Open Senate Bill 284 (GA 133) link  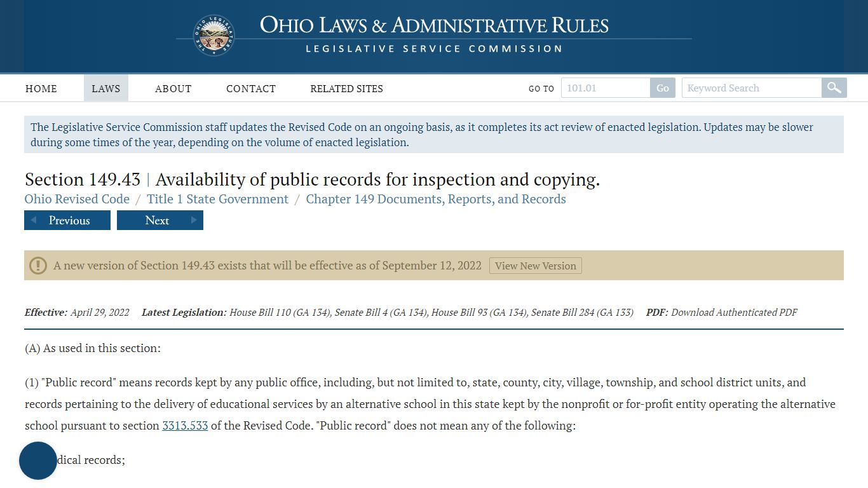(x=582, y=312)
